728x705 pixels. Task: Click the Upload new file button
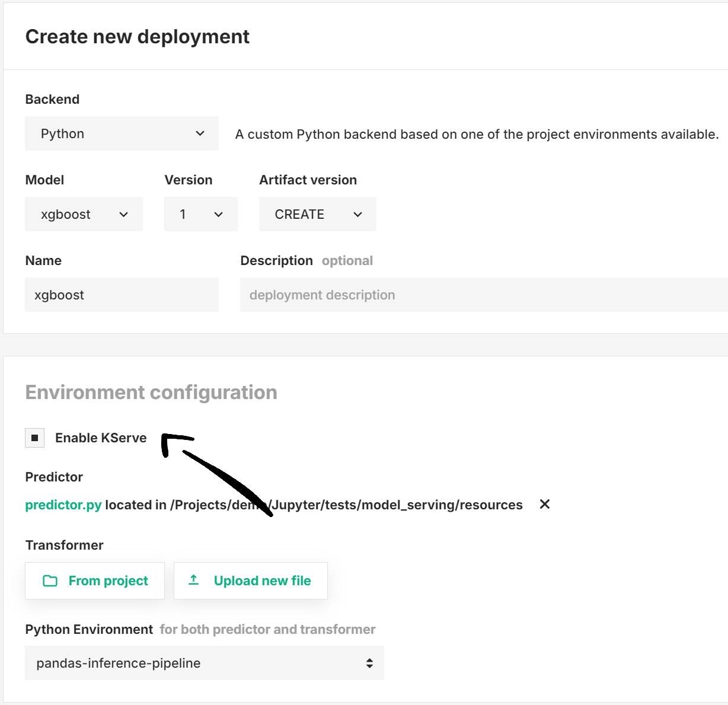250,580
